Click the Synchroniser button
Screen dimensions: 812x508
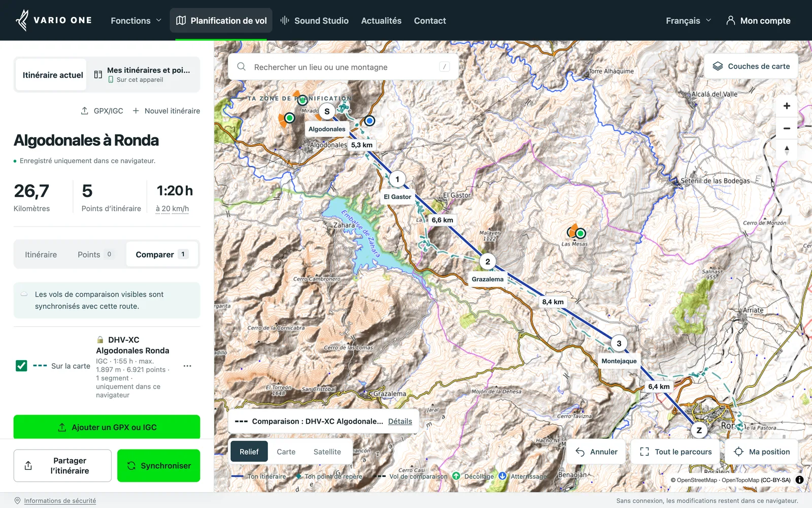pyautogui.click(x=158, y=465)
